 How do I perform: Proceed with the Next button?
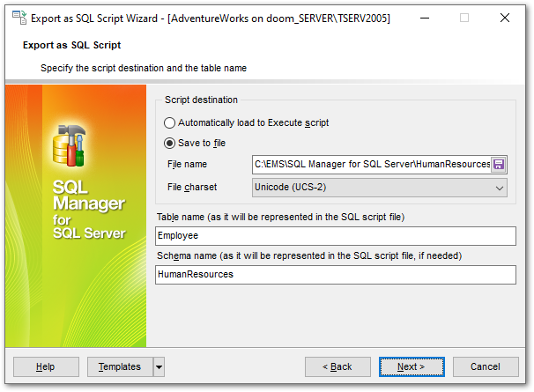[412, 366]
